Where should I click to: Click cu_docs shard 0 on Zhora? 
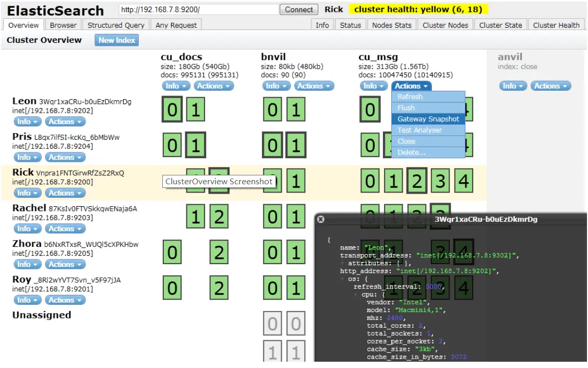pyautogui.click(x=172, y=252)
